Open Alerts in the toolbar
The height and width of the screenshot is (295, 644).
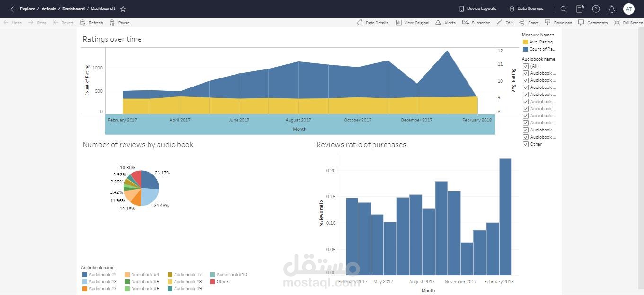(x=445, y=23)
